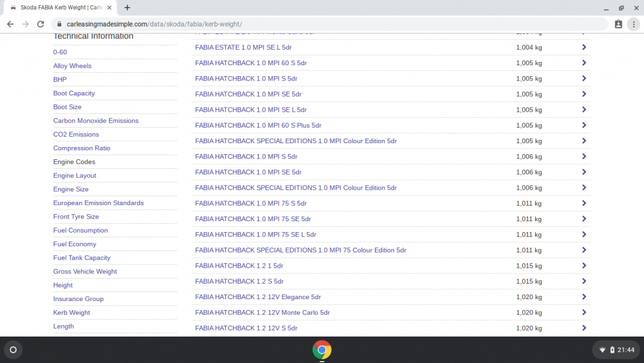This screenshot has height=363, width=644.
Task: Close the Skoda FABIA Kerb Weight tab
Action: pos(109,7)
